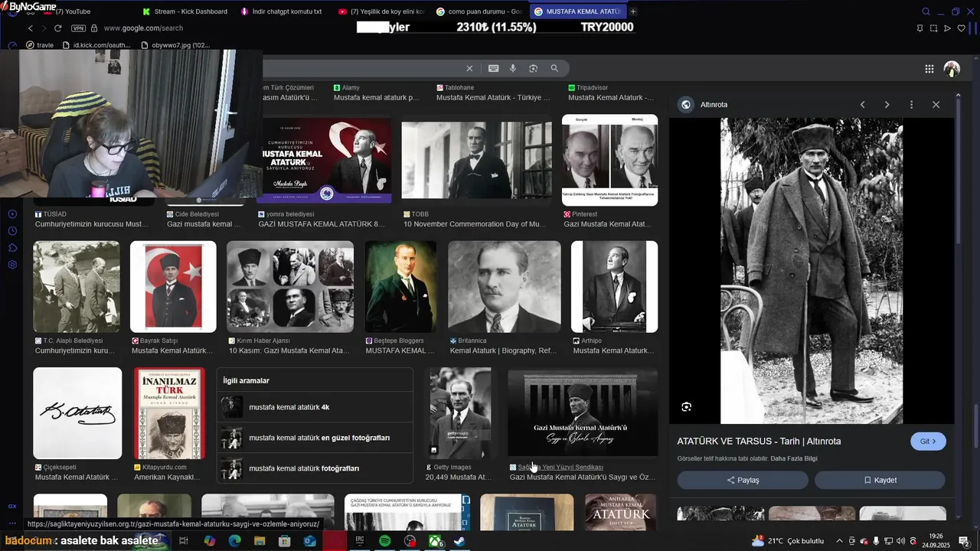Open the Britannica Kemal Ataturk thumbnail
The width and height of the screenshot is (980, 551).
[504, 287]
